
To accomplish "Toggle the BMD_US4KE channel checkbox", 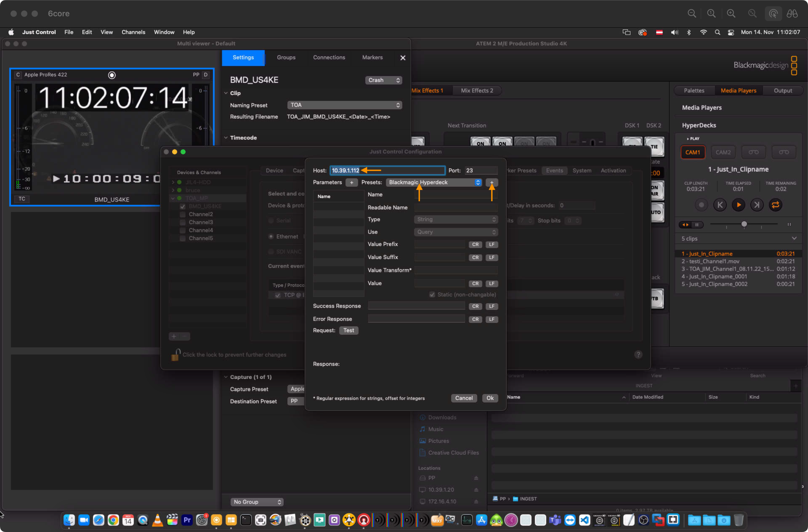I will (x=183, y=207).
